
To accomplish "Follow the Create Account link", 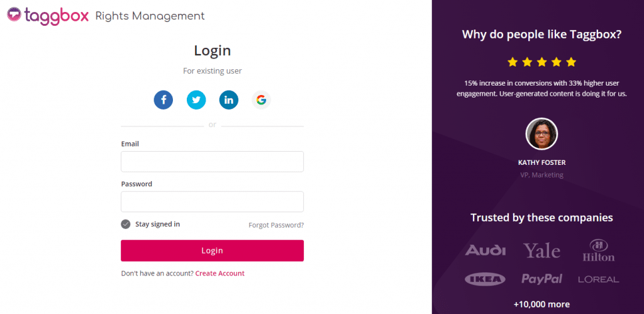I will 219,273.
